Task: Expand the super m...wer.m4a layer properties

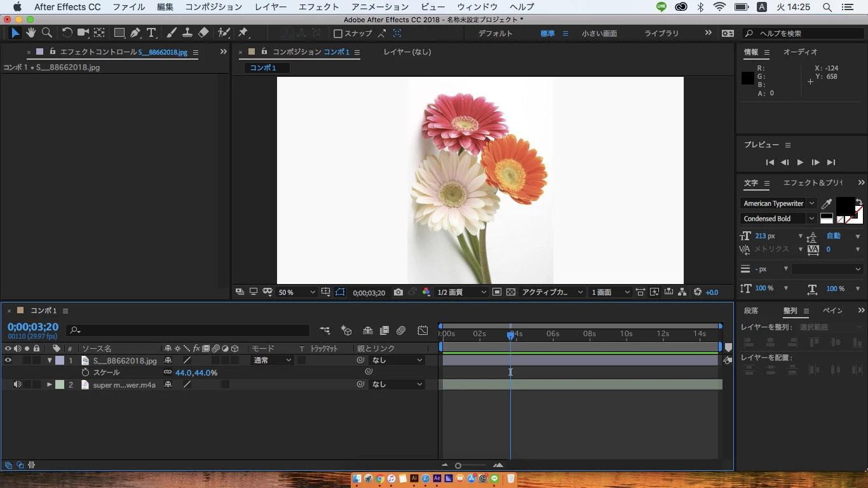Action: [x=49, y=384]
